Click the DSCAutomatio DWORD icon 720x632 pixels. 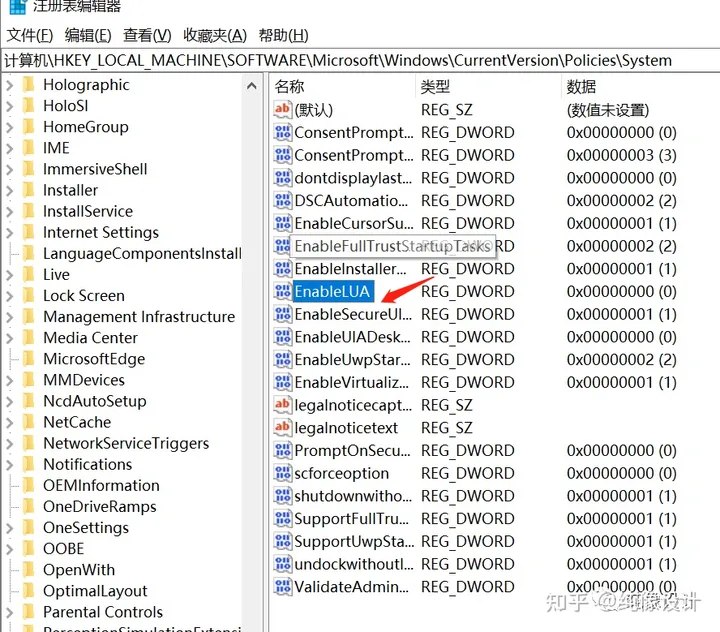click(282, 200)
